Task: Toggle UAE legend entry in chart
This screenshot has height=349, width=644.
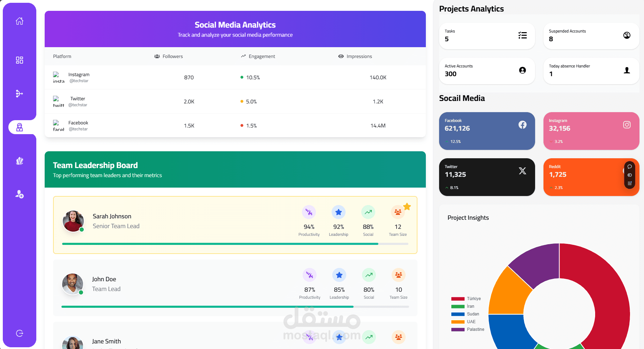Action: [x=463, y=322]
